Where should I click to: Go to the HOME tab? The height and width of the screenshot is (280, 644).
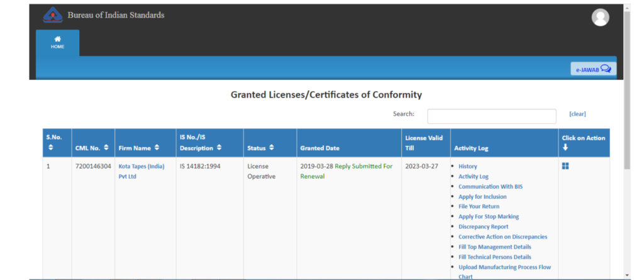click(57, 43)
